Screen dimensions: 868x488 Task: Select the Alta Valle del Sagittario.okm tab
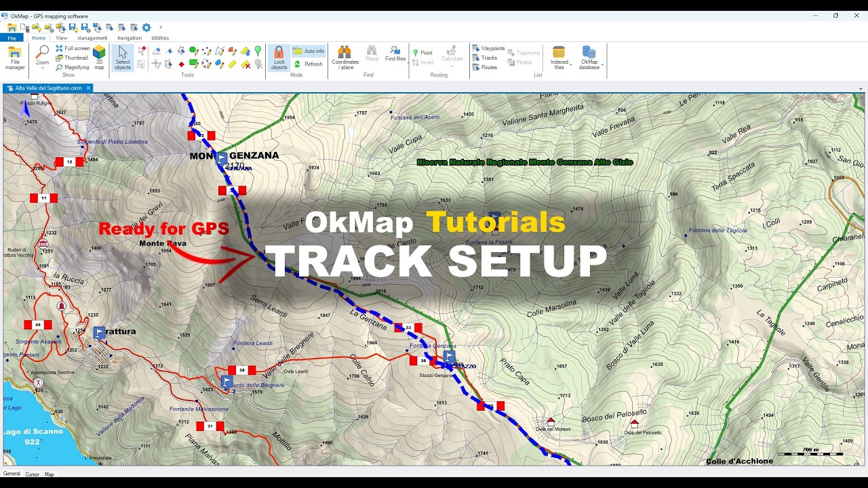pos(47,88)
